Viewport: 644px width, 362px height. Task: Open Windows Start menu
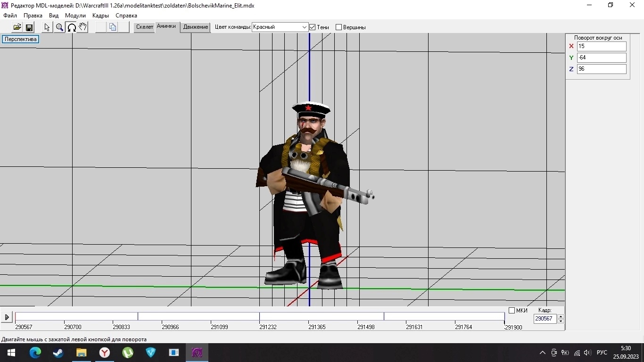11,353
